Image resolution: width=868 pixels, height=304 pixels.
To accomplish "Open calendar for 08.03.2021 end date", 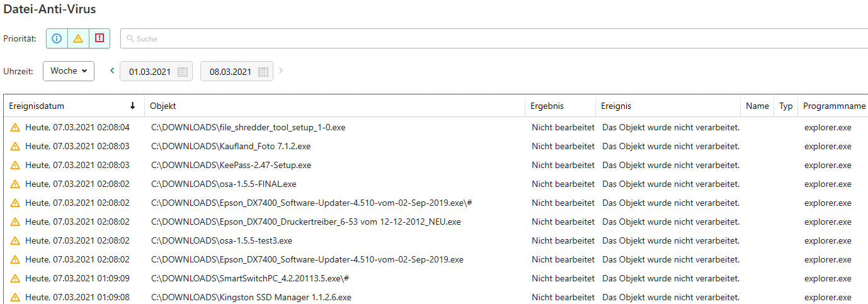I will coord(263,72).
